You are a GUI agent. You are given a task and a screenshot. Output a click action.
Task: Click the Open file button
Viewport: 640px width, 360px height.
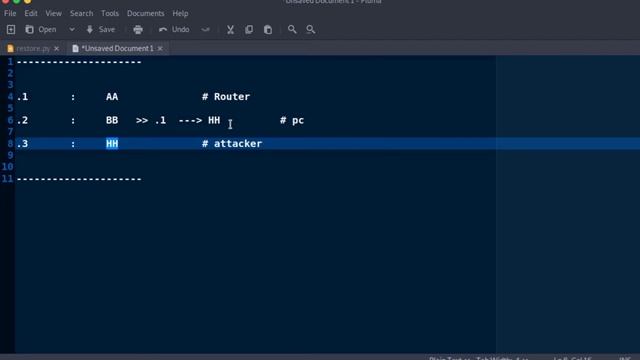click(41, 29)
